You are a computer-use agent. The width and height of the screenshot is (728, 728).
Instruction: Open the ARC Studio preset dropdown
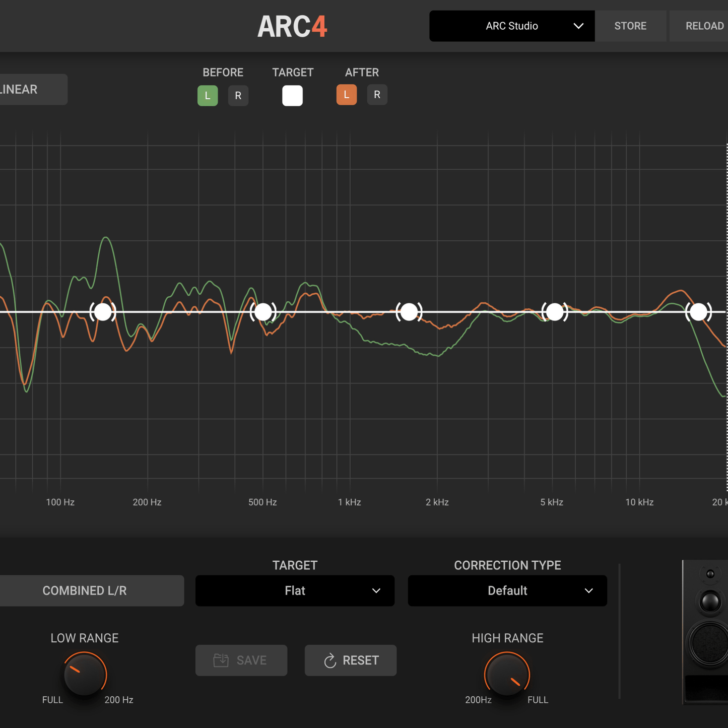coord(512,26)
